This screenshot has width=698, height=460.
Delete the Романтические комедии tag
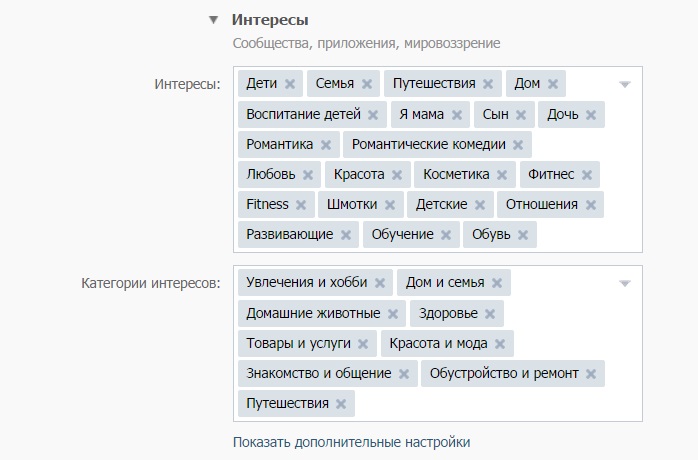[x=518, y=145]
